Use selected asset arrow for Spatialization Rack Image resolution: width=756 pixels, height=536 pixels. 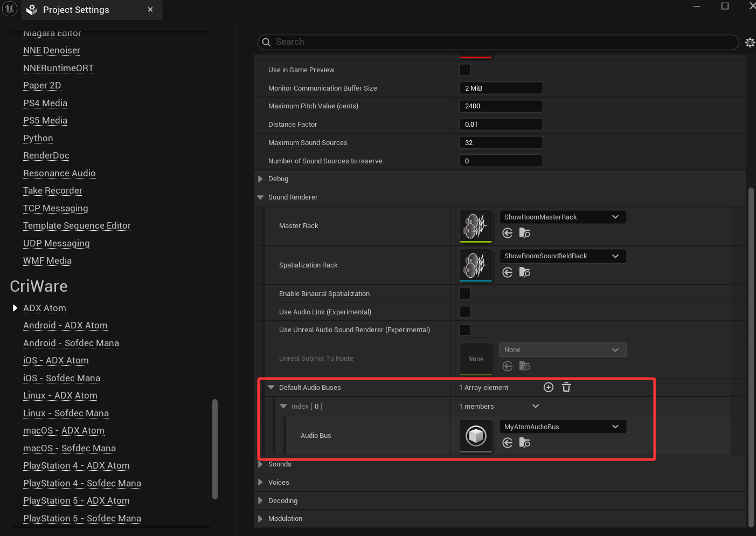click(x=507, y=272)
